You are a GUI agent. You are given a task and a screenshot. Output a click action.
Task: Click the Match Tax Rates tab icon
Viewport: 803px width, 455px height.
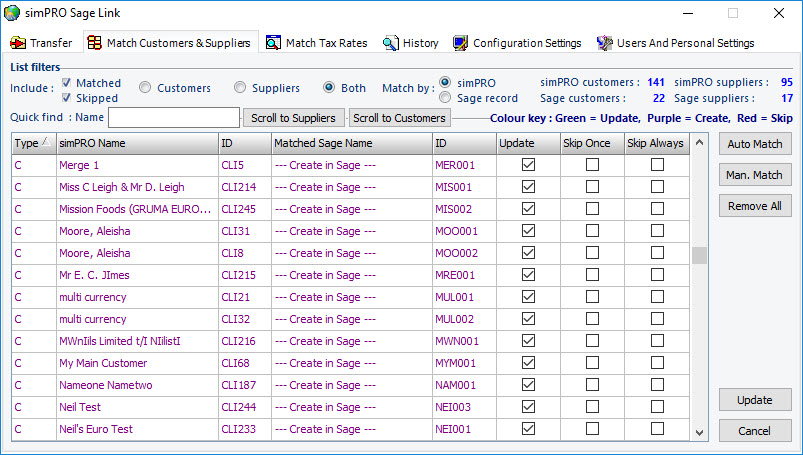point(273,43)
